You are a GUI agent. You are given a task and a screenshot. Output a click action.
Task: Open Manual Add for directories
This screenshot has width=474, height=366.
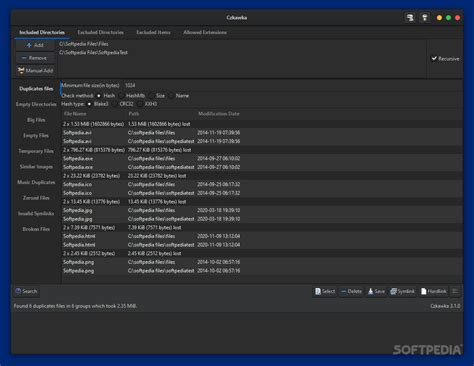(x=35, y=70)
